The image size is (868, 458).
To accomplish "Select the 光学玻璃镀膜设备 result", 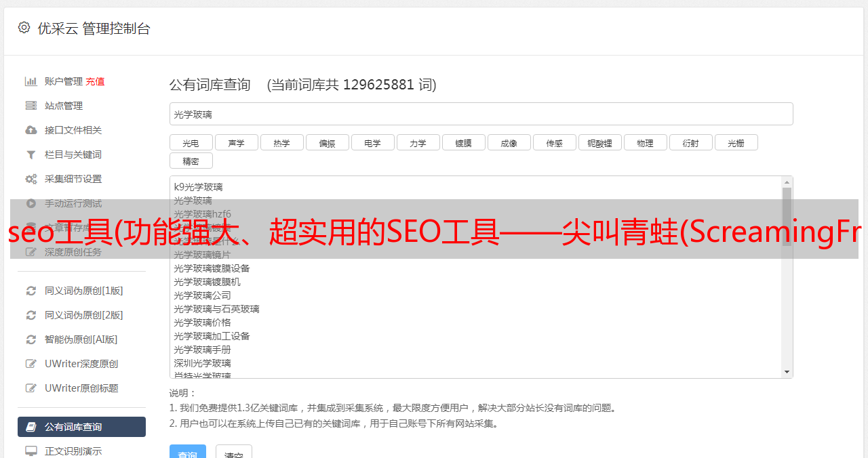I will 212,268.
